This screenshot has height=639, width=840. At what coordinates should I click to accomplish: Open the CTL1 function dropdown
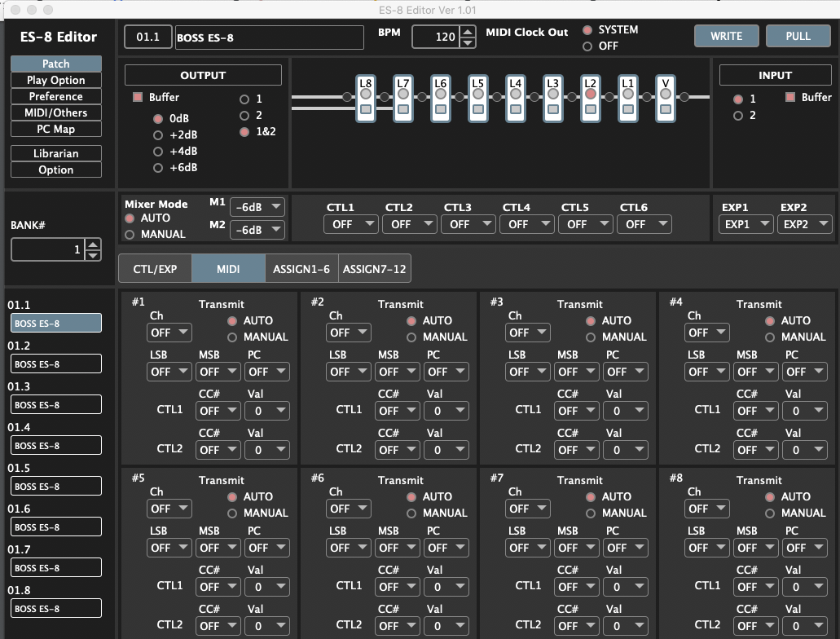(x=351, y=224)
